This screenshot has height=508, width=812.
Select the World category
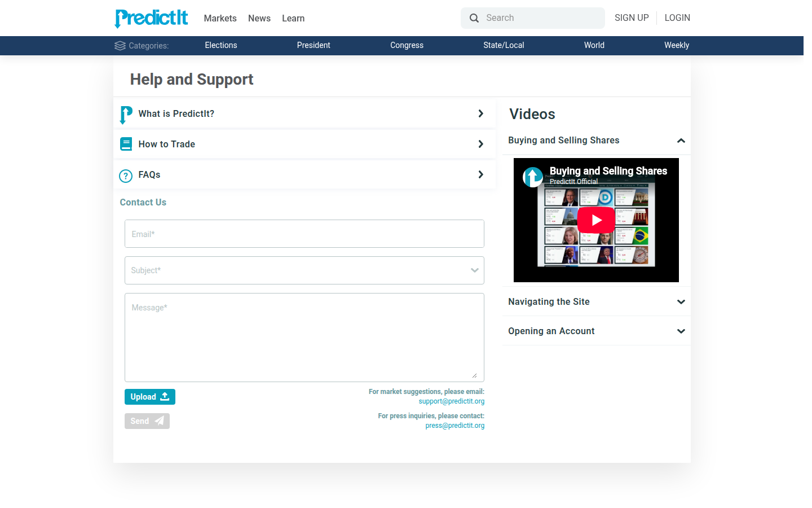(x=594, y=45)
